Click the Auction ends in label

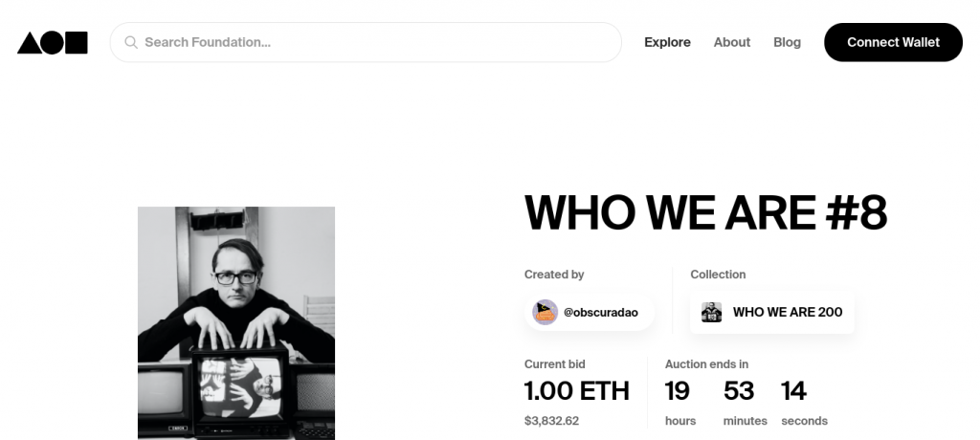click(706, 364)
